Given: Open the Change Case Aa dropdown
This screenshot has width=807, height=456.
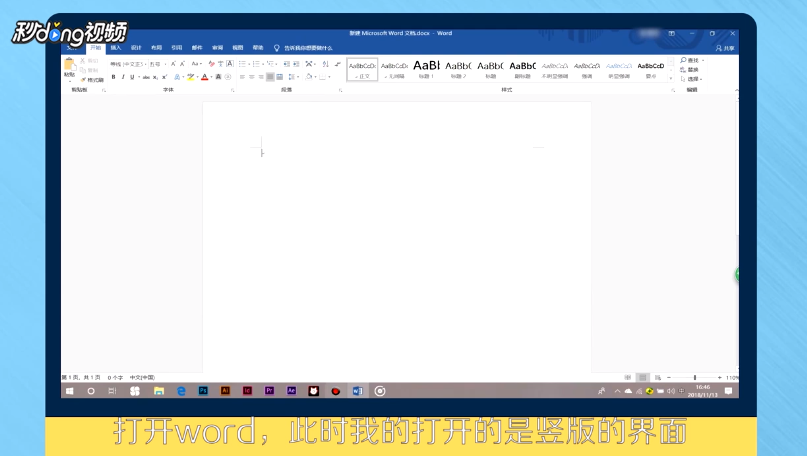Looking at the screenshot, I should coord(196,64).
